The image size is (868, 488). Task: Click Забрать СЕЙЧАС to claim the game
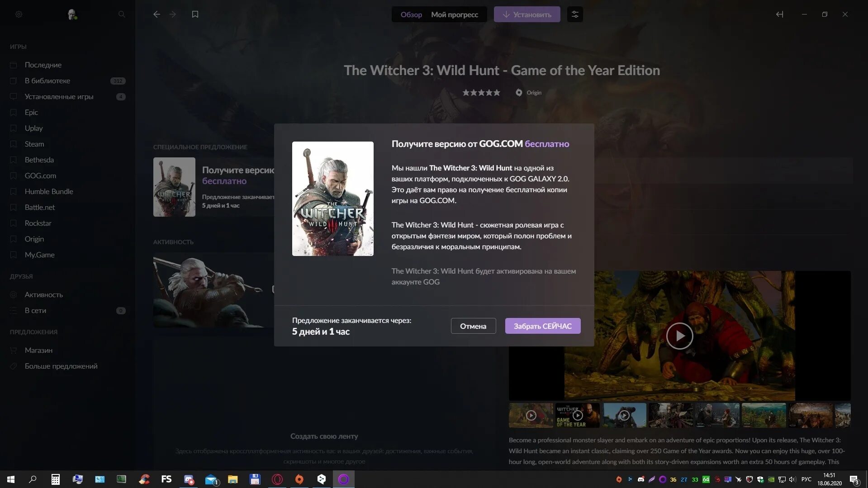(543, 326)
